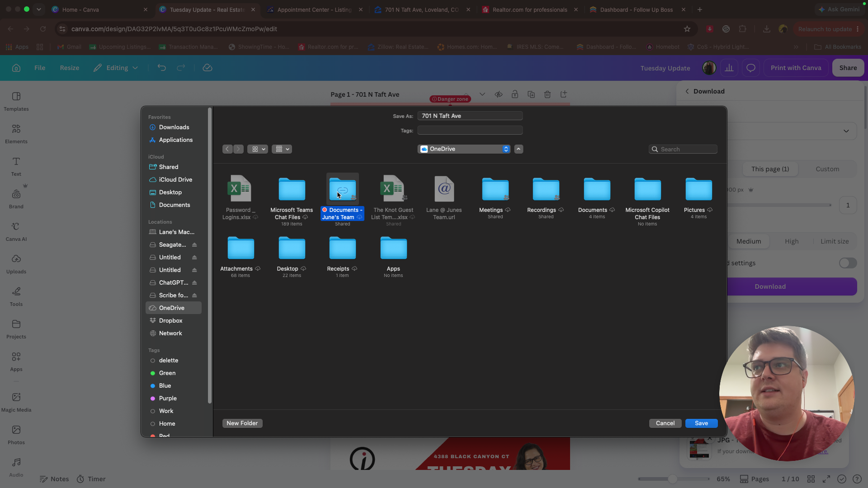Open the Brand panel in Canva sidebar

pos(16,199)
